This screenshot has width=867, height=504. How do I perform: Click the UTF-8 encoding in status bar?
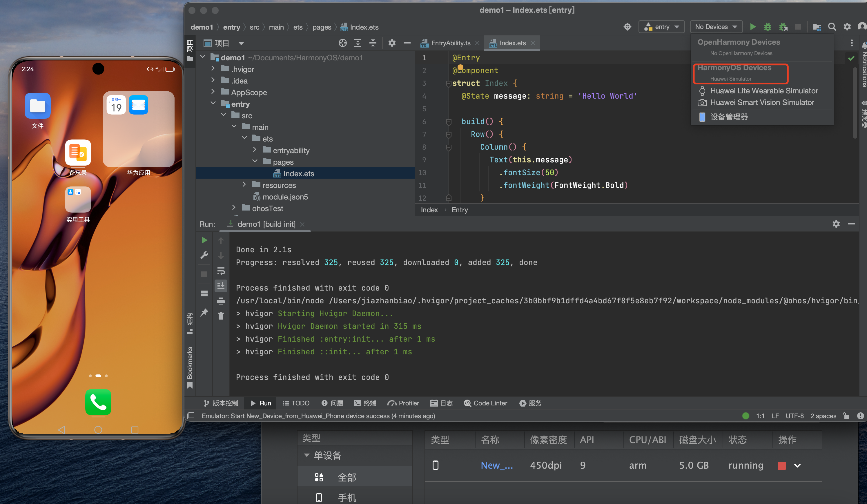tap(795, 416)
